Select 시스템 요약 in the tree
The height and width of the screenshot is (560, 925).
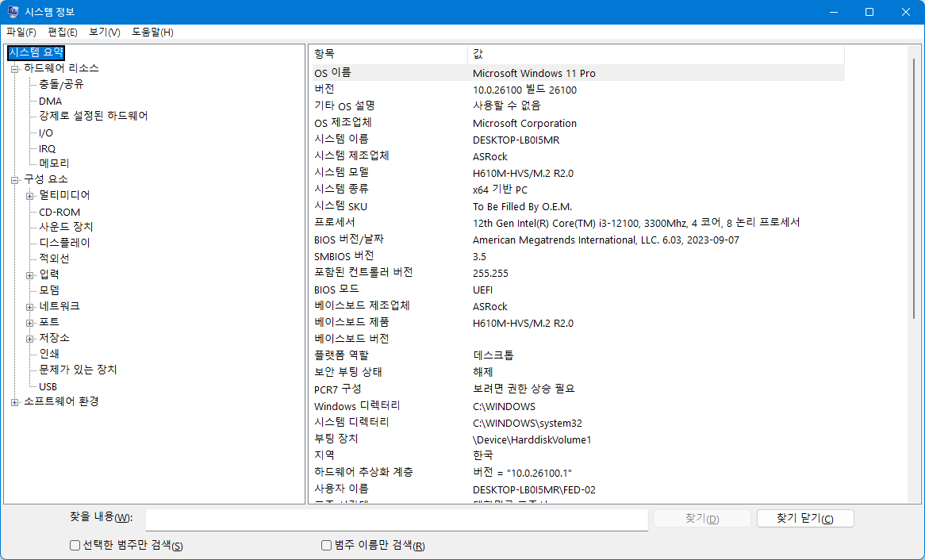[x=36, y=52]
